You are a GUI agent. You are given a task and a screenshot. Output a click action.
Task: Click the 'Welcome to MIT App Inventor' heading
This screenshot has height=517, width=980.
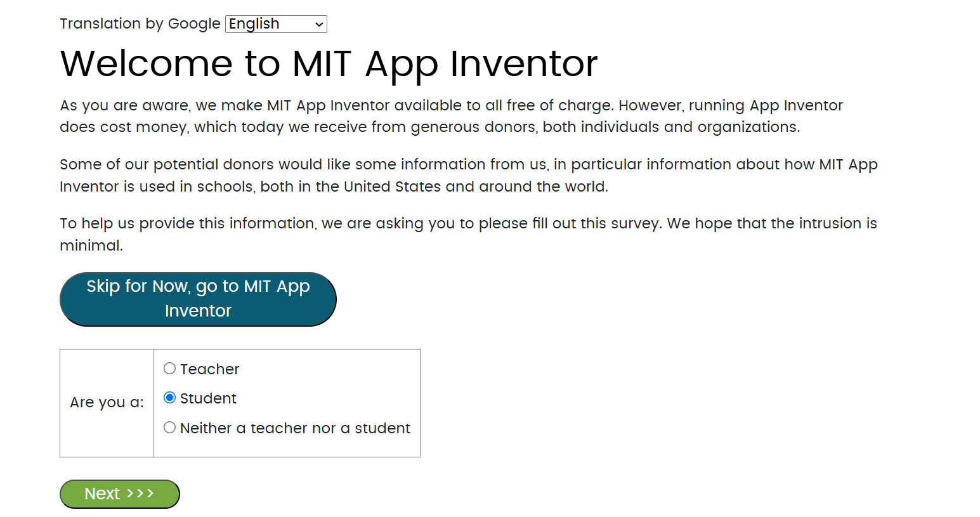(x=329, y=63)
